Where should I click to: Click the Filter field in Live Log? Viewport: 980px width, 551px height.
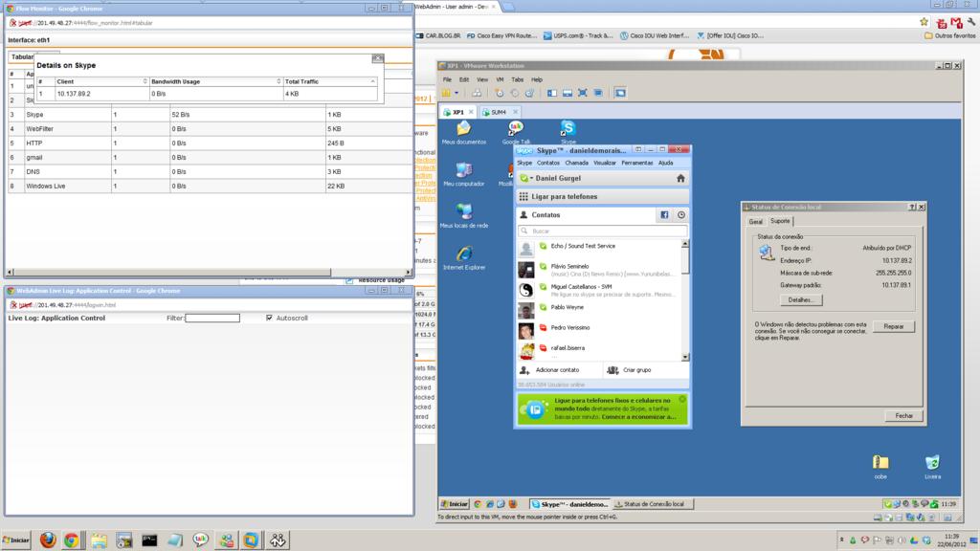(212, 318)
